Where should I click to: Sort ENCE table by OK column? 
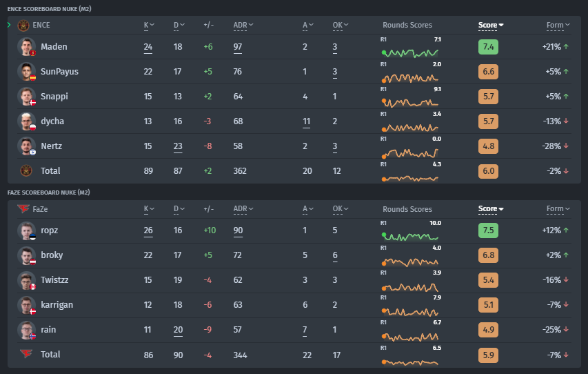coord(340,25)
